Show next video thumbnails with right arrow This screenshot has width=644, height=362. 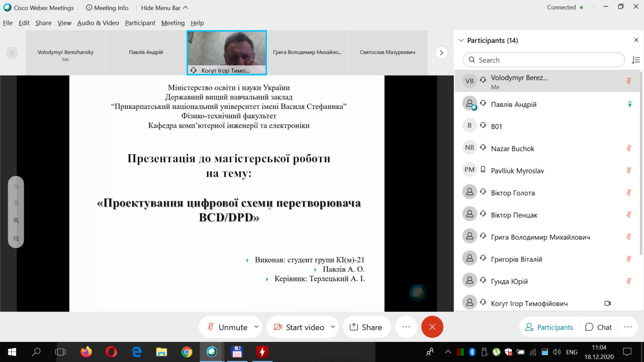click(441, 53)
